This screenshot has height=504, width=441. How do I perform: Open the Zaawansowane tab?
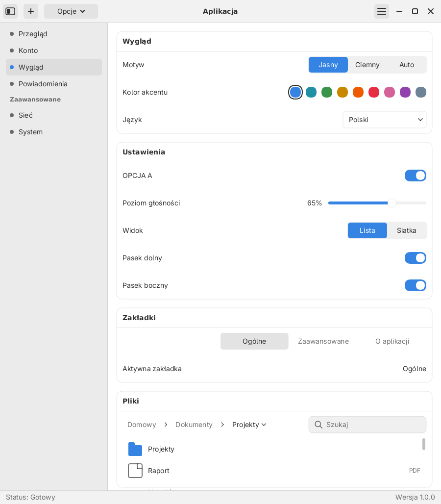point(323,341)
